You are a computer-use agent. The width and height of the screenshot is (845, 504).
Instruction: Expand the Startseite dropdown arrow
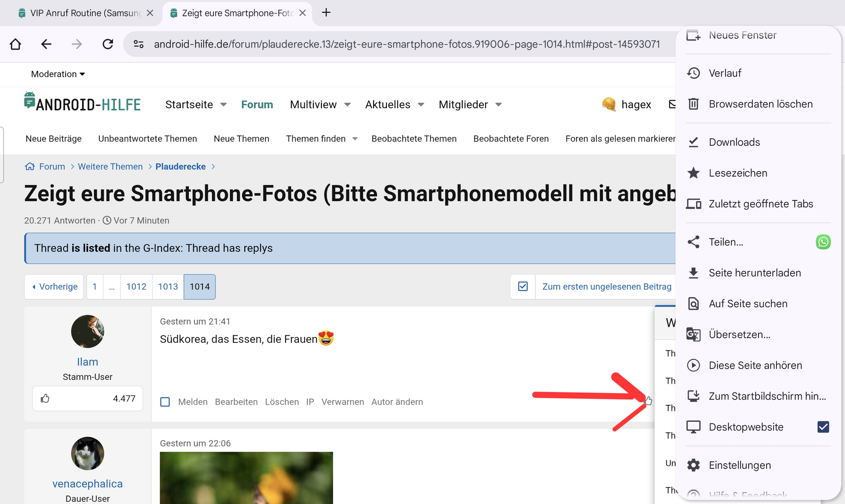(224, 105)
